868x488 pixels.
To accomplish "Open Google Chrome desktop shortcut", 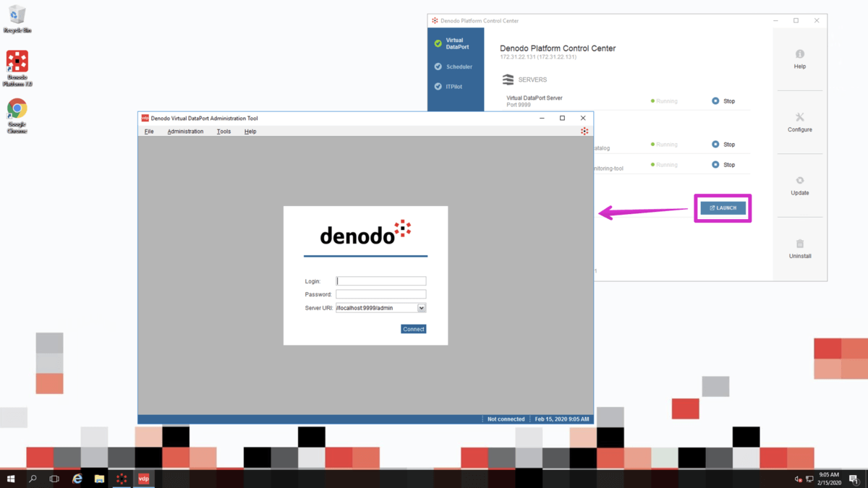I will coord(17,116).
